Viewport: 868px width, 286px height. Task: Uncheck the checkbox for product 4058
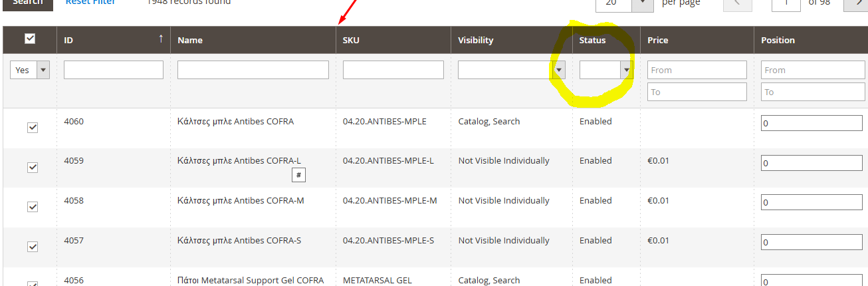(x=33, y=207)
